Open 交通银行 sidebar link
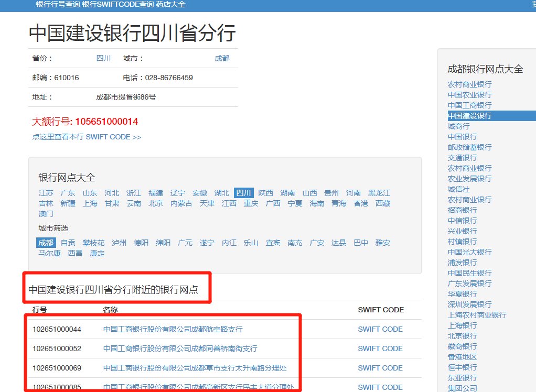The image size is (536, 392). click(462, 158)
